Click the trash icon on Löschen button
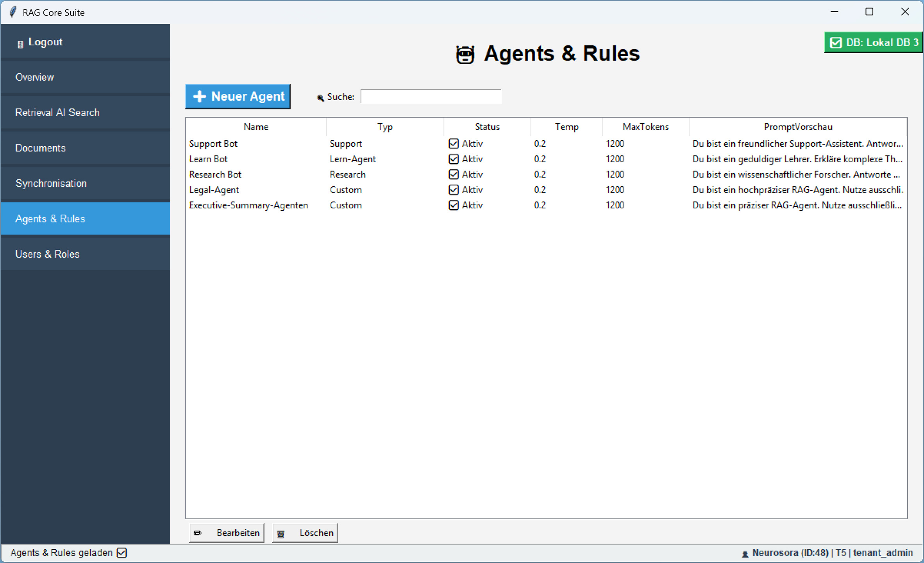 pyautogui.click(x=281, y=534)
